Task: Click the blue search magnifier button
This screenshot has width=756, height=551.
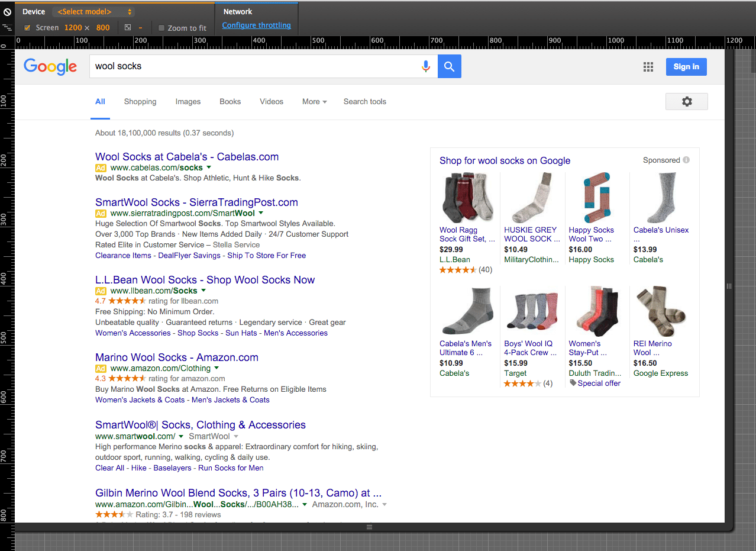Action: [x=450, y=66]
